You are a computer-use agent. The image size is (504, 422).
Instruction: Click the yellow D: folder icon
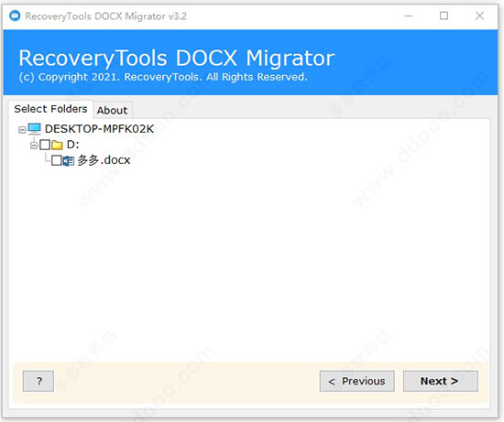pyautogui.click(x=57, y=145)
